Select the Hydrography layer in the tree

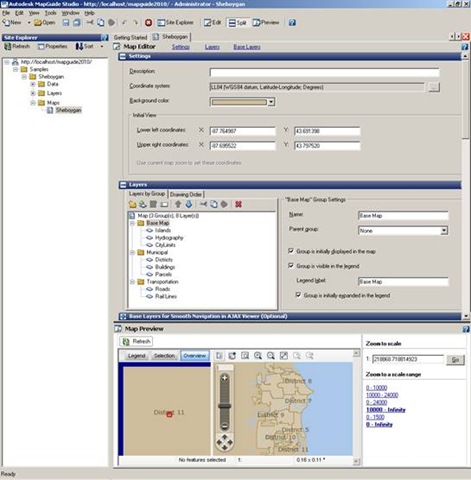169,238
